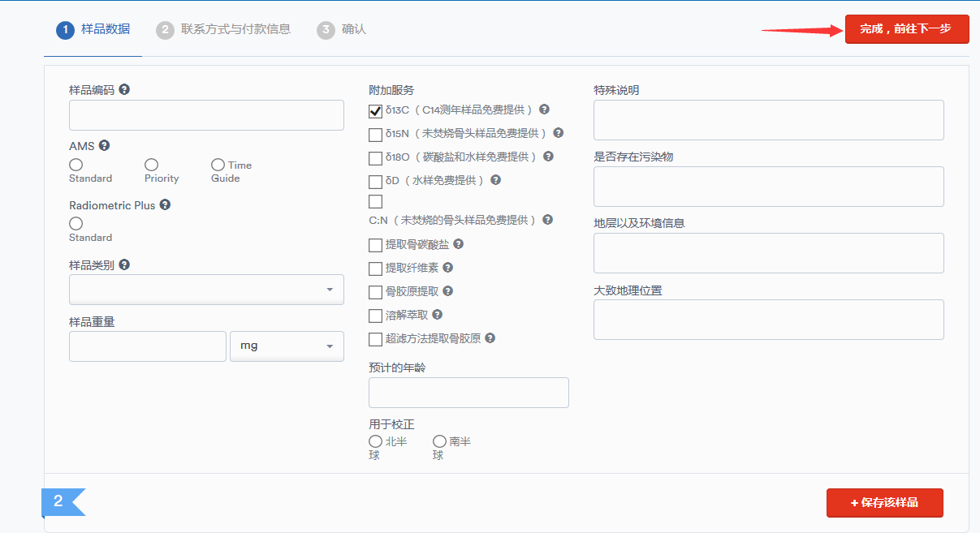Switch to 样品数据 step tab
Screen dimensions: 980x533
pos(93,29)
